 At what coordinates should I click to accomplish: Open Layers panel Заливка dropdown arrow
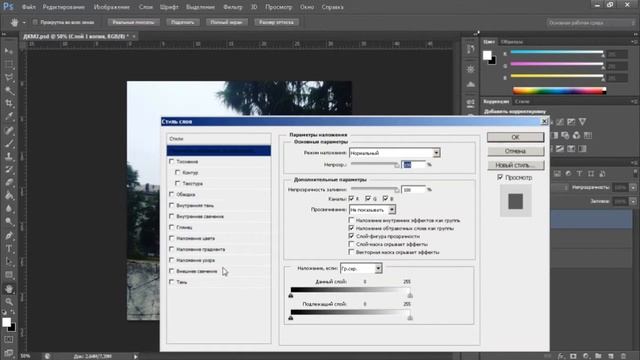point(633,201)
